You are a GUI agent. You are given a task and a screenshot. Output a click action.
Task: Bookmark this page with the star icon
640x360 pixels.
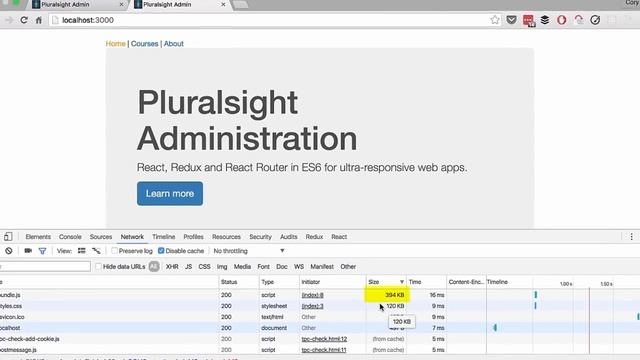tap(495, 20)
